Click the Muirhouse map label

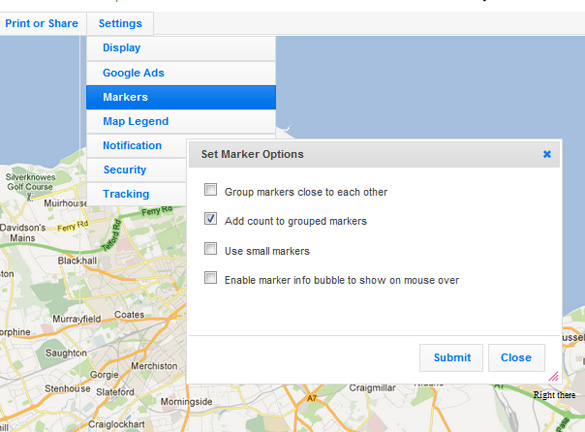65,203
